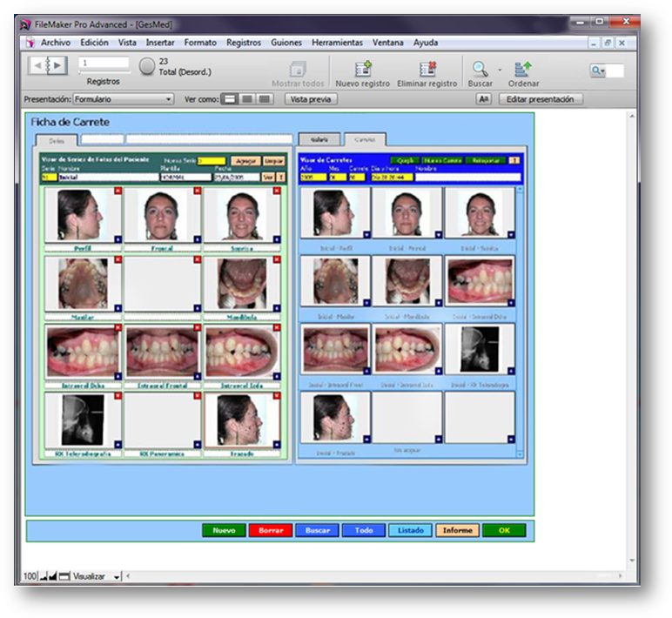Click the yellow Nueva Serie input field
Screen dimensions: 672x618
[212, 161]
